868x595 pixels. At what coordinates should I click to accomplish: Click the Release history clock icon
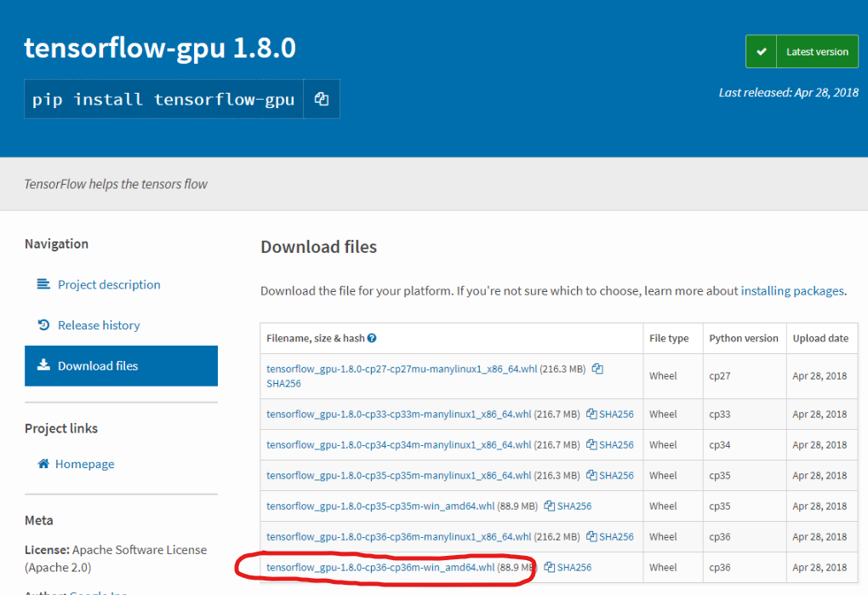(43, 325)
